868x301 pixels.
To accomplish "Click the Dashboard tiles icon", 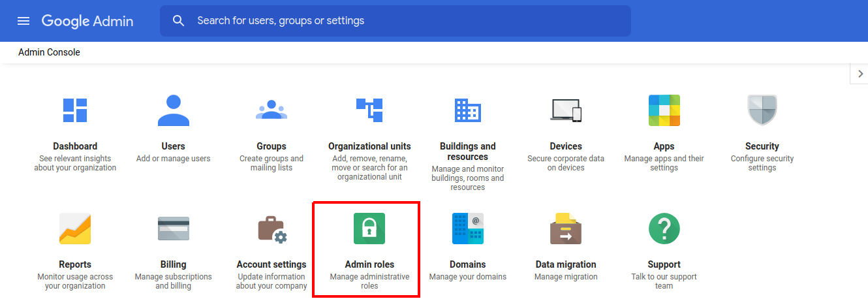I will (x=75, y=110).
